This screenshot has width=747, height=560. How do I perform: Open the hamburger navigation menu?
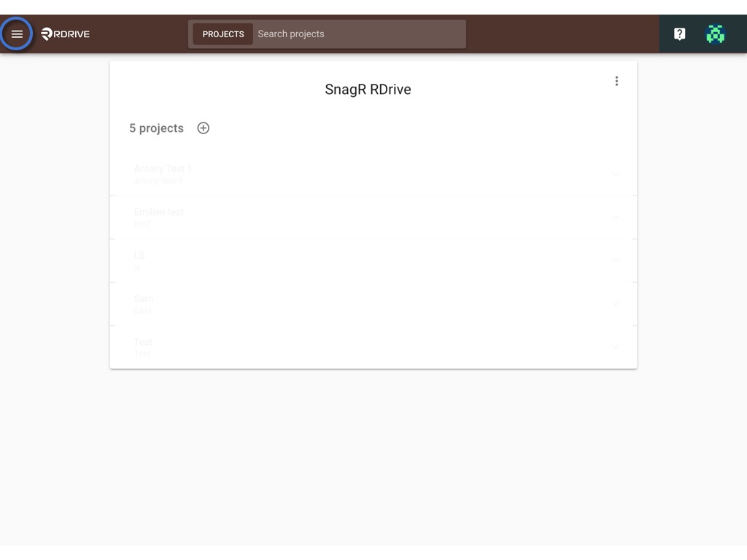(x=17, y=34)
